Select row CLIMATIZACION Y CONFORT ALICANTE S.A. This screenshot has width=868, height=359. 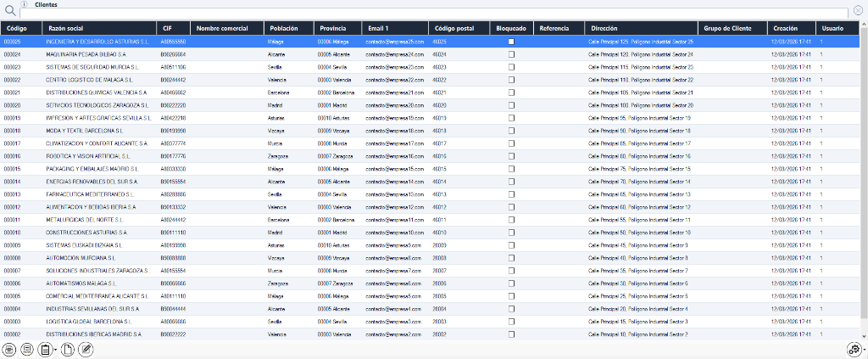point(430,143)
